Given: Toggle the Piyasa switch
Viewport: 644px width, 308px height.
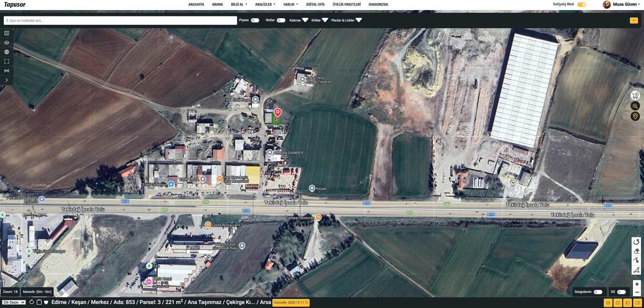Looking at the screenshot, I should [x=255, y=20].
